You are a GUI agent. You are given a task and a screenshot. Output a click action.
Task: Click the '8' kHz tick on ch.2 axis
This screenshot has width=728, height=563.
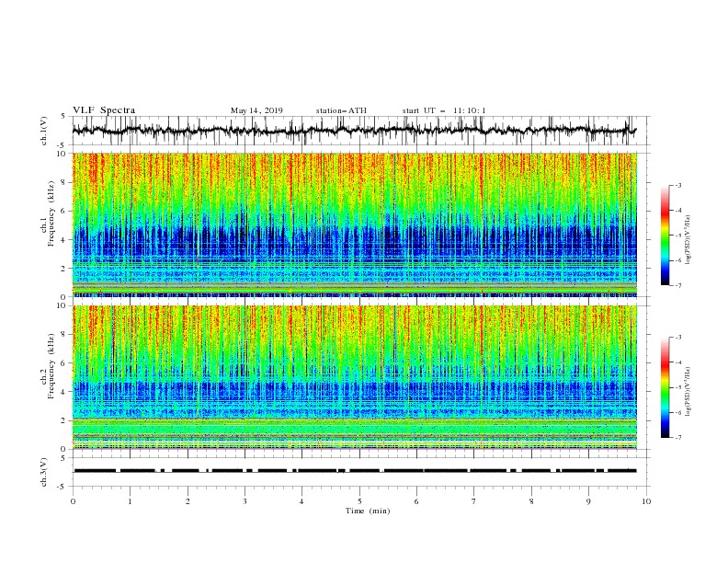click(64, 335)
